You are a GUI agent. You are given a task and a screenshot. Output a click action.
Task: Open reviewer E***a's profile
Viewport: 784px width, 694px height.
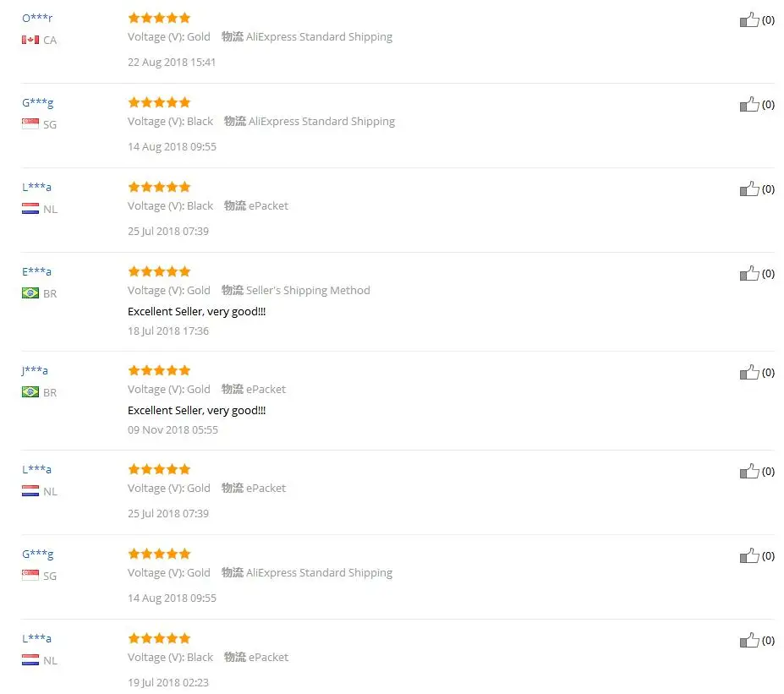(x=36, y=272)
